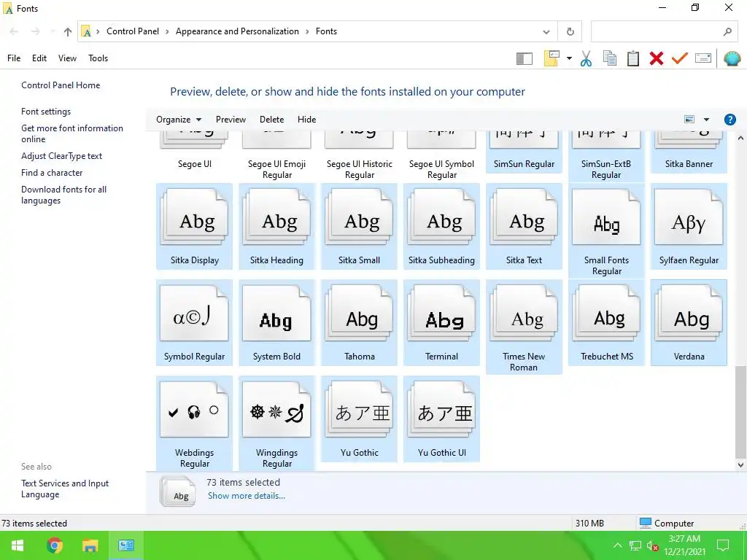Open Get more font information online
This screenshot has height=560, width=747.
(x=72, y=134)
